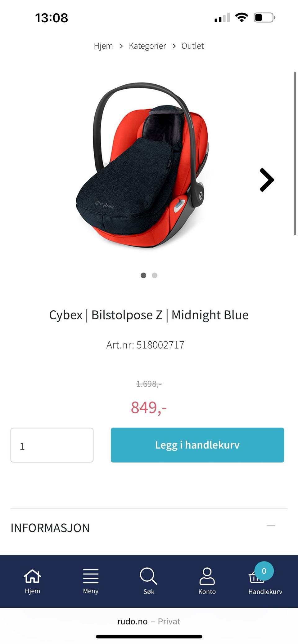
Task: Open the Handlekurv basket icon
Action: 256,578
